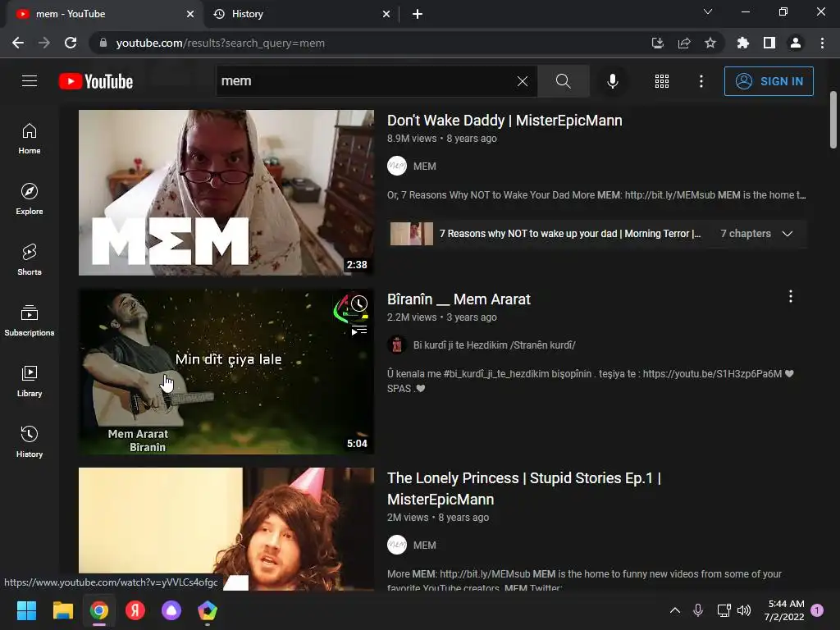This screenshot has width=840, height=630.
Task: Click the magnifier search button
Action: 563,81
